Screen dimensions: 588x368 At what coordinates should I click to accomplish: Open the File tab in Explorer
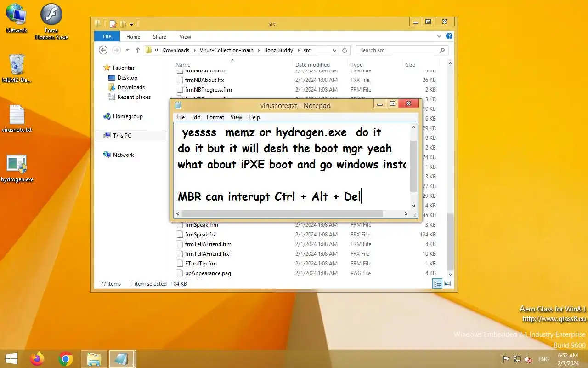click(x=107, y=36)
